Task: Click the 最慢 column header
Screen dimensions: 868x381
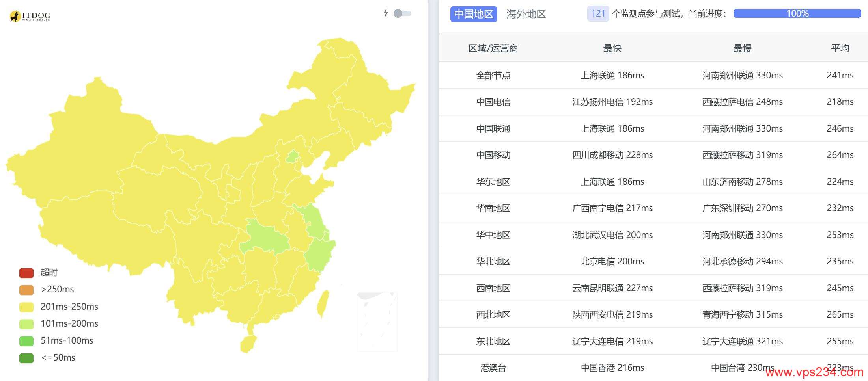Action: 742,48
